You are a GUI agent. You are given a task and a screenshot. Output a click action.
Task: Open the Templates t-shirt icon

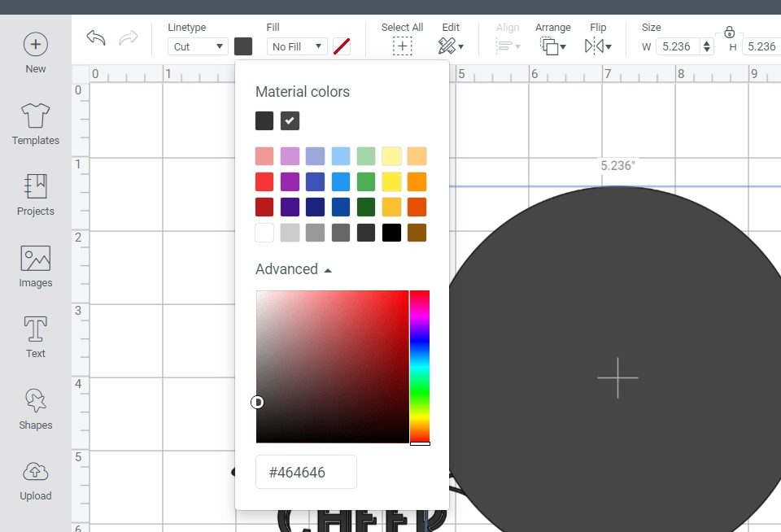[x=35, y=115]
